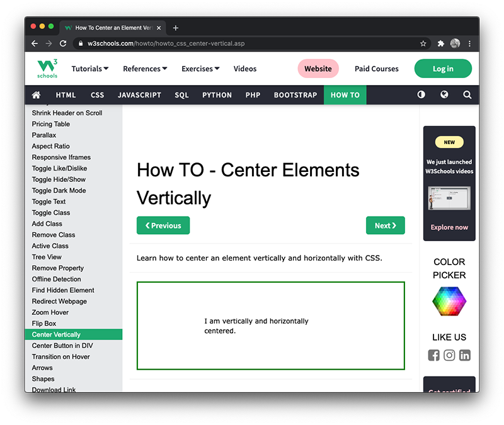This screenshot has height=425, width=504.
Task: Toggle dark mode with the contrast icon
Action: coord(421,94)
